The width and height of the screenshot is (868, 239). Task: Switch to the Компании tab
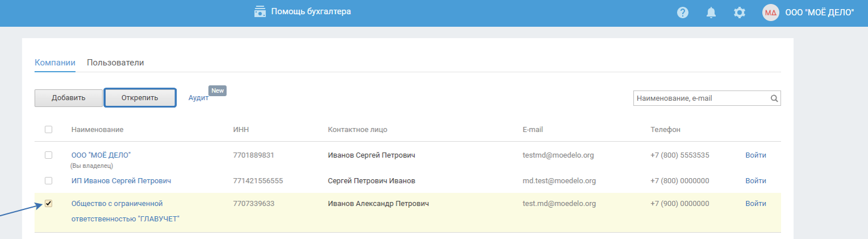pyautogui.click(x=55, y=63)
